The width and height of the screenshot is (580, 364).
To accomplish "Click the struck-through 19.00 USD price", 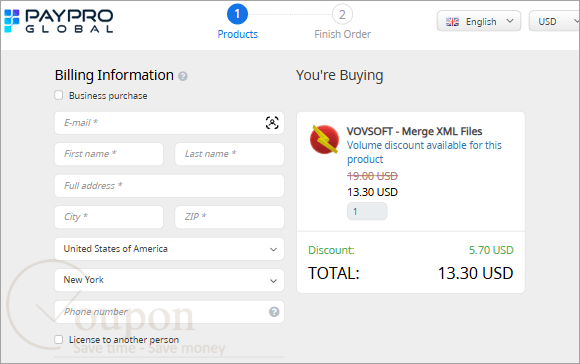I will point(372,176).
